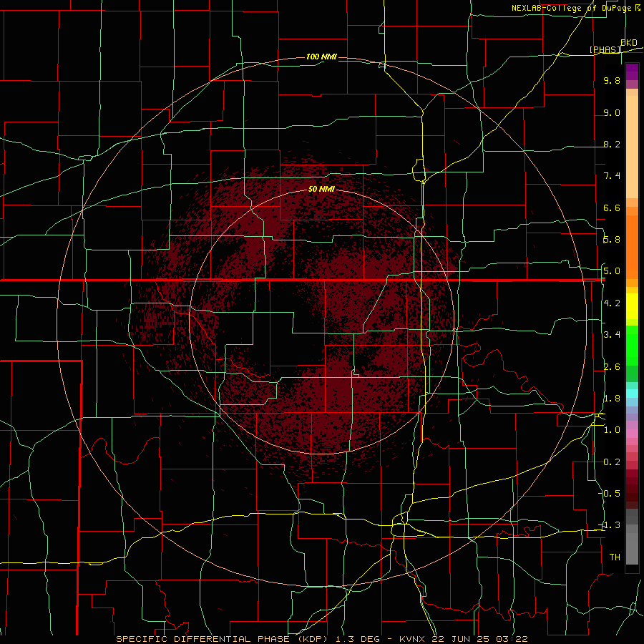Screen dimensions: 644x644
Task: Click the "[PHAS]" label above the color bar
Action: coord(605,49)
